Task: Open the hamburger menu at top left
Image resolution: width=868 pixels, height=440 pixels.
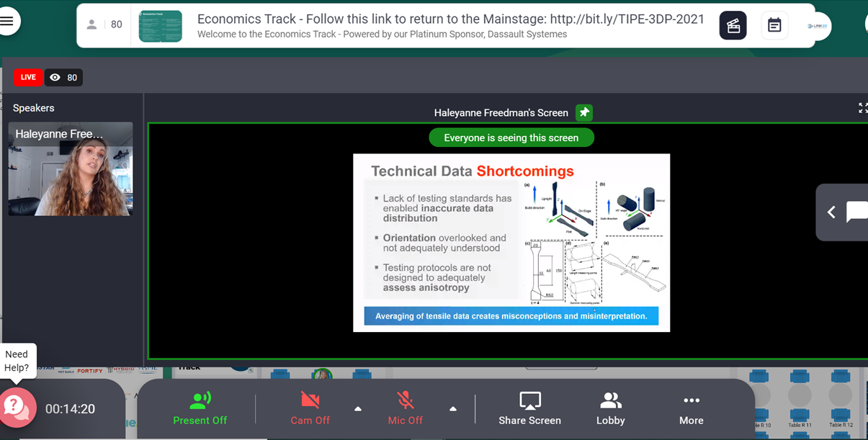Action: 7,22
